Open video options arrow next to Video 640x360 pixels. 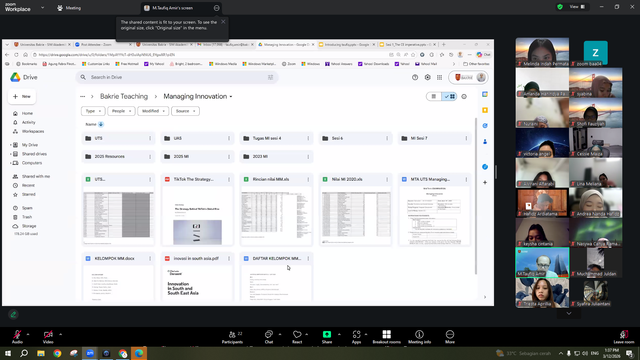point(60,334)
